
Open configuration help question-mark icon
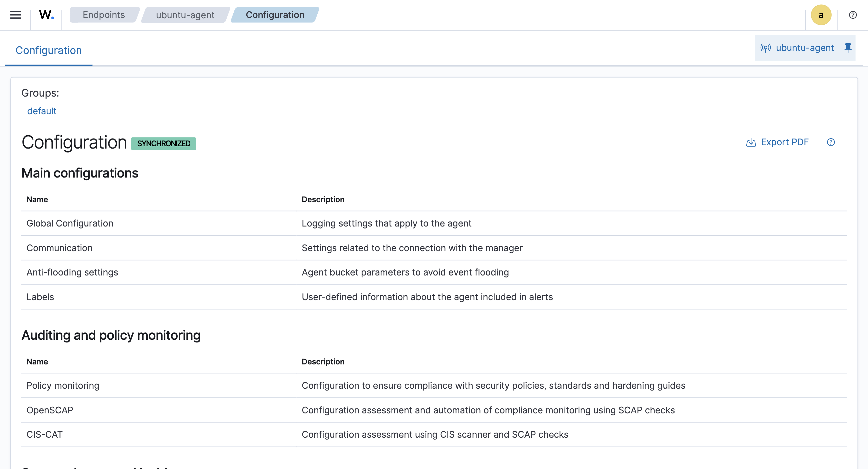tap(831, 143)
